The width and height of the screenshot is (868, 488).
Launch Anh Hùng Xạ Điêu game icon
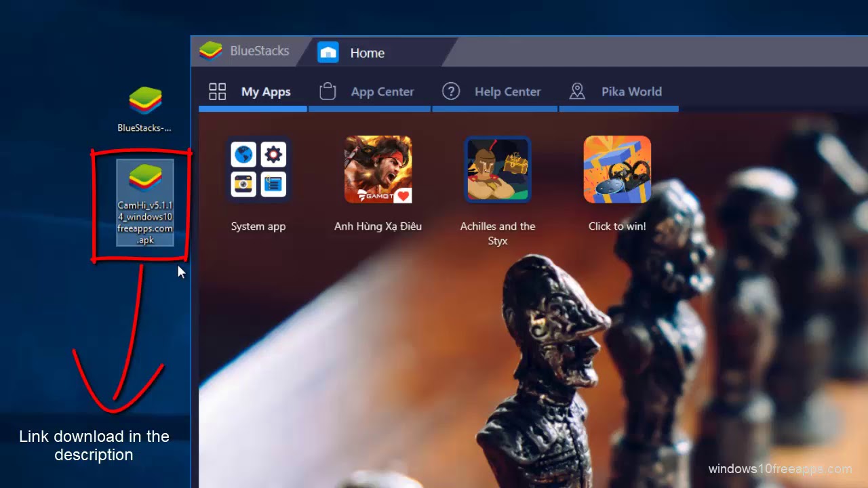(378, 169)
